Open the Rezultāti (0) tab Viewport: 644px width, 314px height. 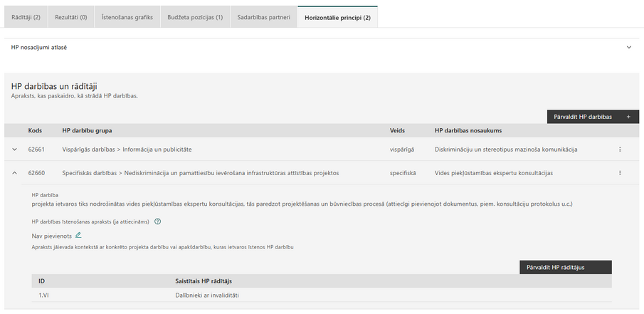tap(72, 17)
